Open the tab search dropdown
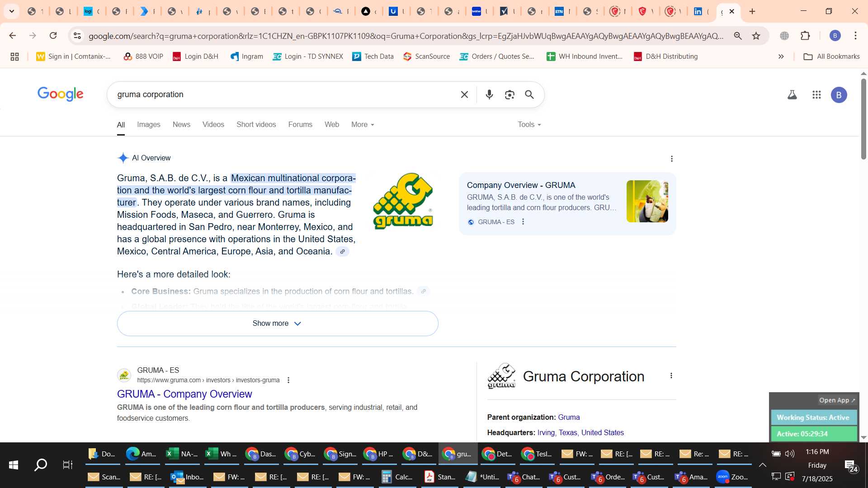Viewport: 868px width, 488px height. coord(12,11)
